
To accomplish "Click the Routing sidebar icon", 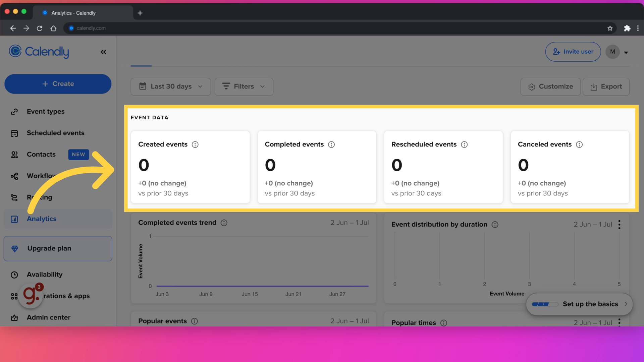I will 14,197.
